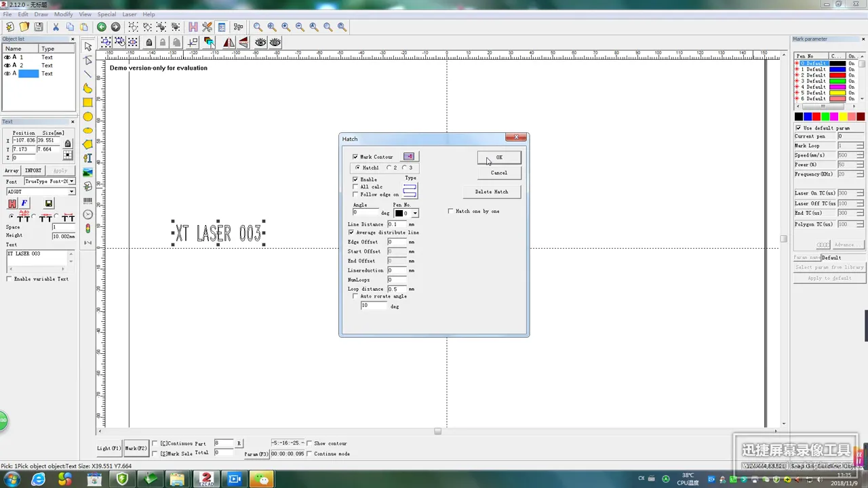Image resolution: width=868 pixels, height=488 pixels.
Task: Click the IMPORT button in Text panel
Action: click(x=33, y=171)
